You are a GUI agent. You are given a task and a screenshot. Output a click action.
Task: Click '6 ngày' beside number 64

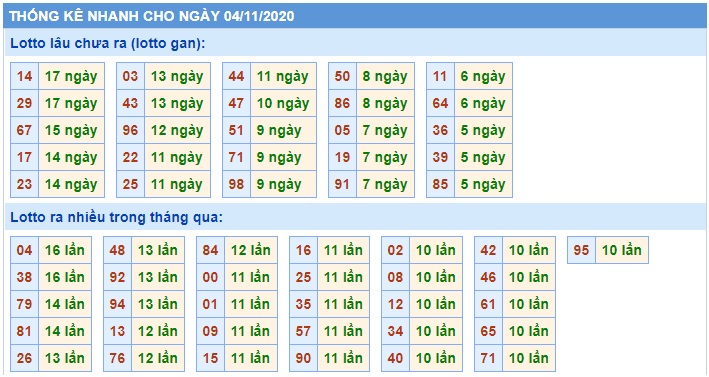(483, 104)
